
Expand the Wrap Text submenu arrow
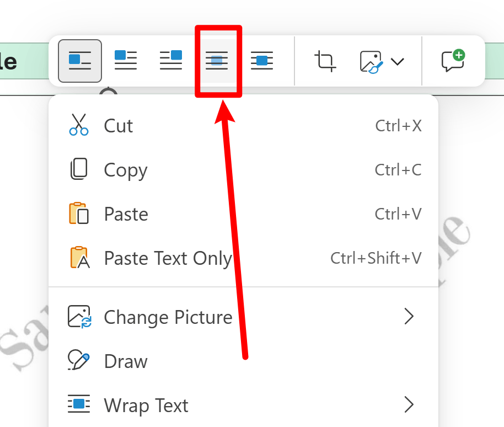click(x=409, y=405)
